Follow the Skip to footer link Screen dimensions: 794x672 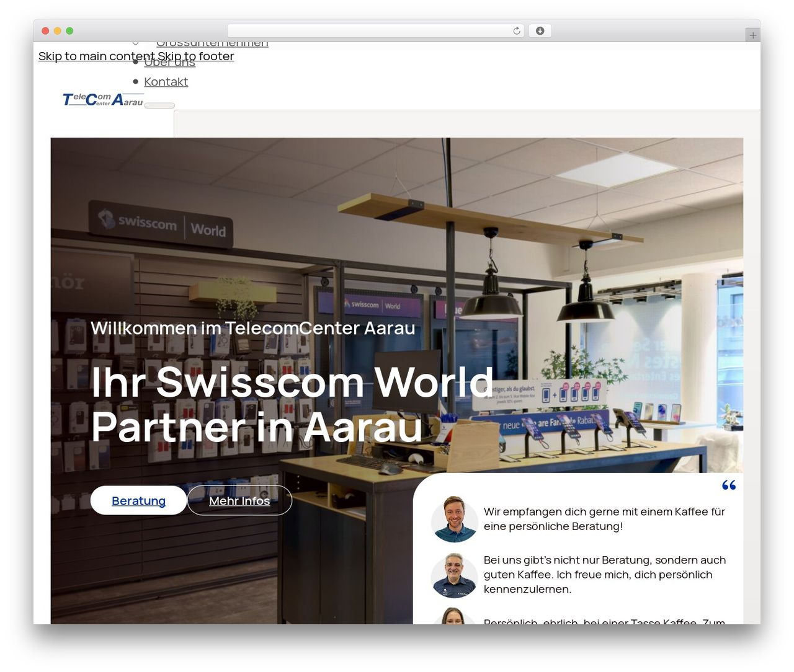[x=196, y=56]
